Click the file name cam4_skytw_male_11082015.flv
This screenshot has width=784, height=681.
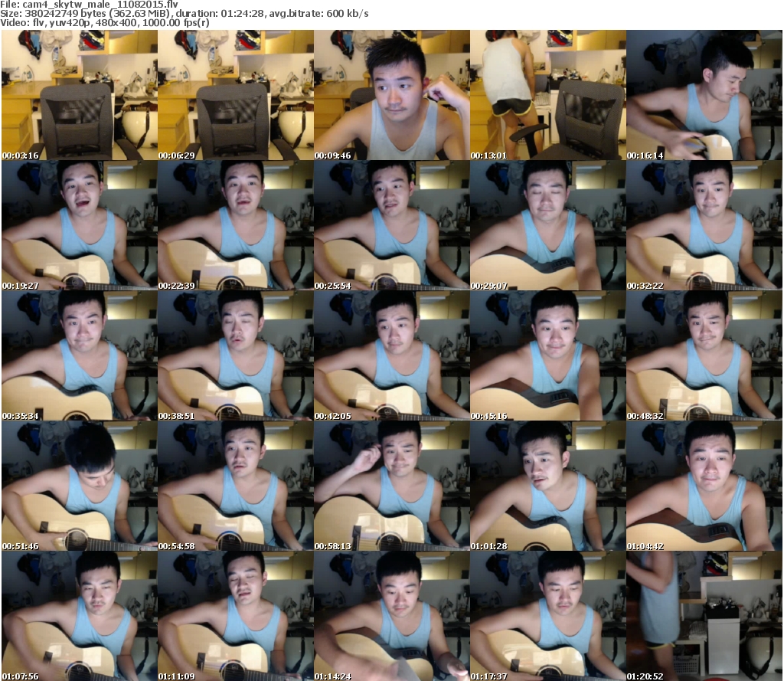[x=100, y=5]
